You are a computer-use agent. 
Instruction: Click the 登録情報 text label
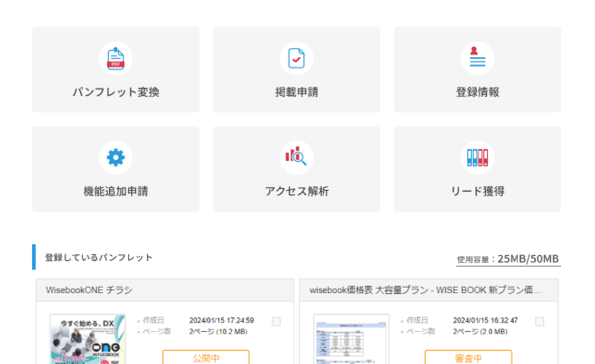(x=477, y=92)
